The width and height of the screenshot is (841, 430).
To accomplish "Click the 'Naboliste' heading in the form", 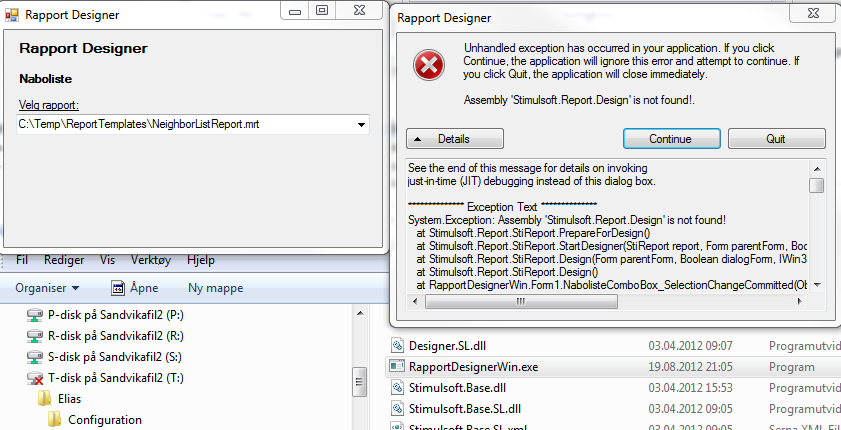I will [x=46, y=79].
